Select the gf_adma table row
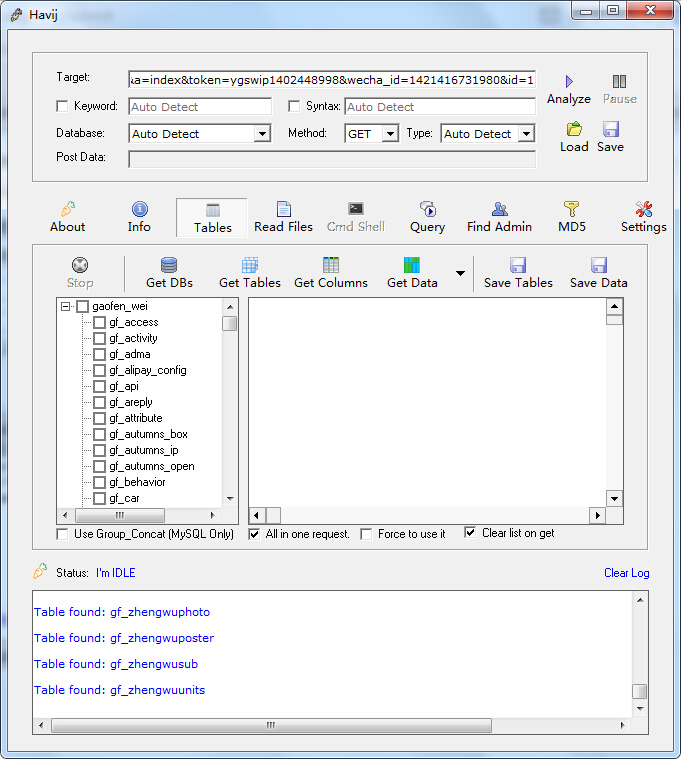The height and width of the screenshot is (759, 681). click(130, 354)
